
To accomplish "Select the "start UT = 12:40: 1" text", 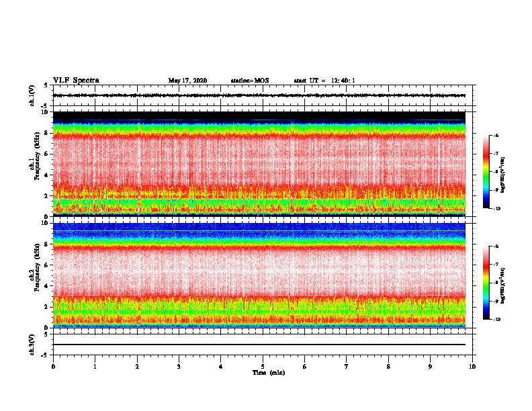I will [324, 81].
